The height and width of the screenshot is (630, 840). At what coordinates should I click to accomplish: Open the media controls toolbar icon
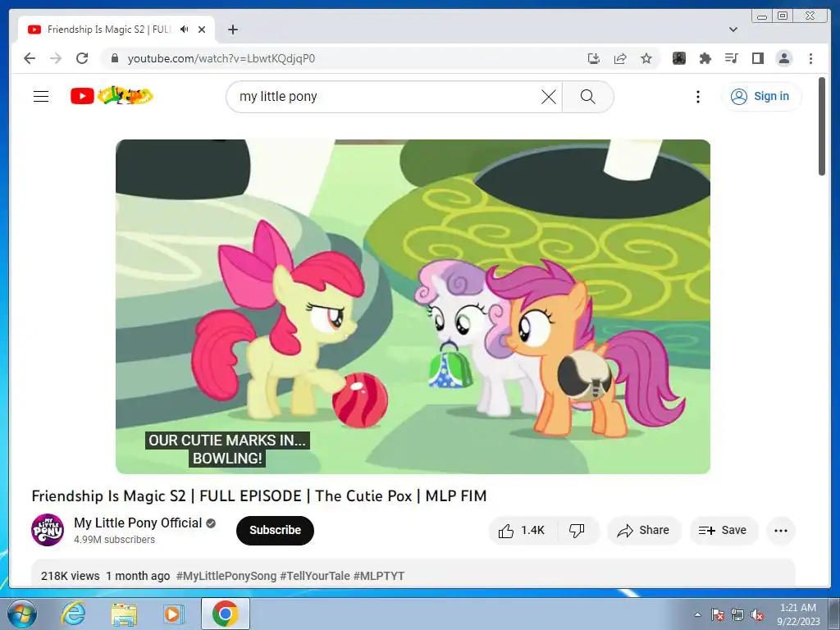click(731, 58)
